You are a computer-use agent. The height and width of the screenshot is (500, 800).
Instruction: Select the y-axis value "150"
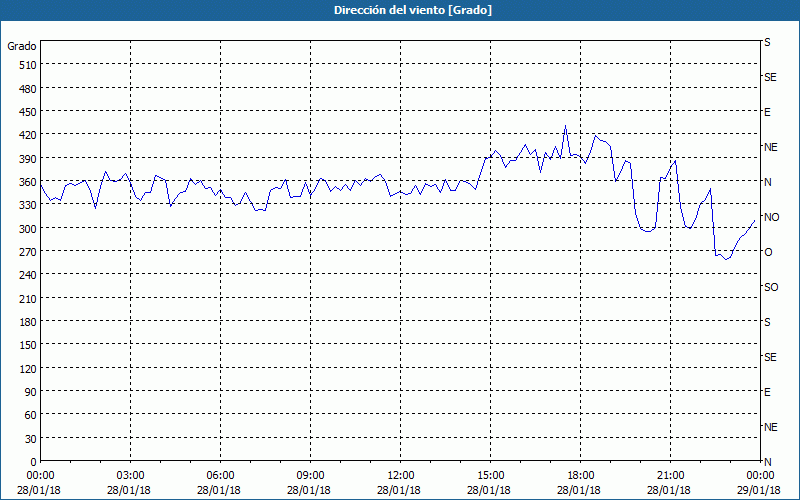28,345
